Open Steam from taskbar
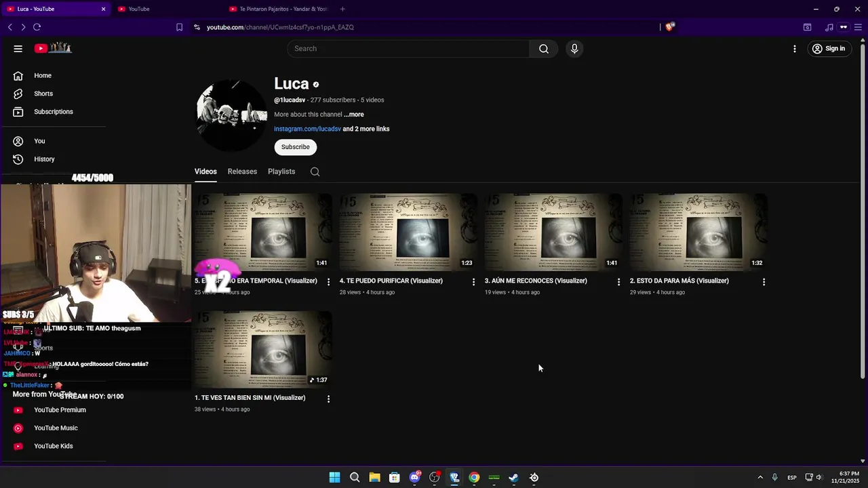This screenshot has height=488, width=868. pyautogui.click(x=514, y=478)
